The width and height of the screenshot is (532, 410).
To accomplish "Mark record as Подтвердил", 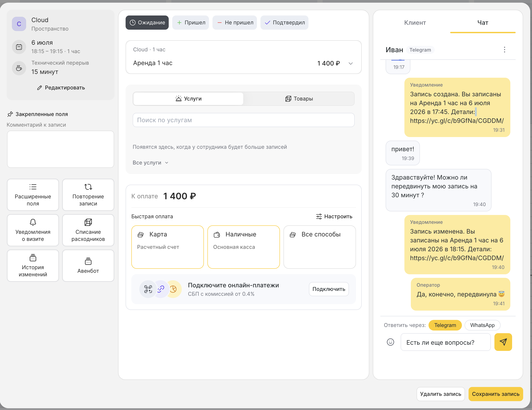I will [284, 23].
